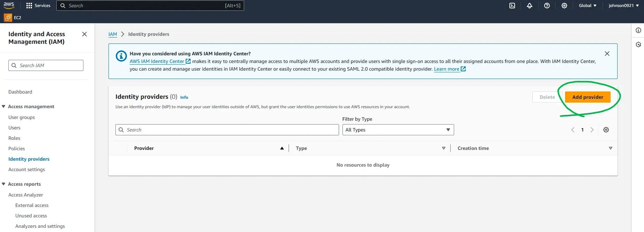Open Dashboard in the sidebar
This screenshot has height=232, width=644.
20,92
